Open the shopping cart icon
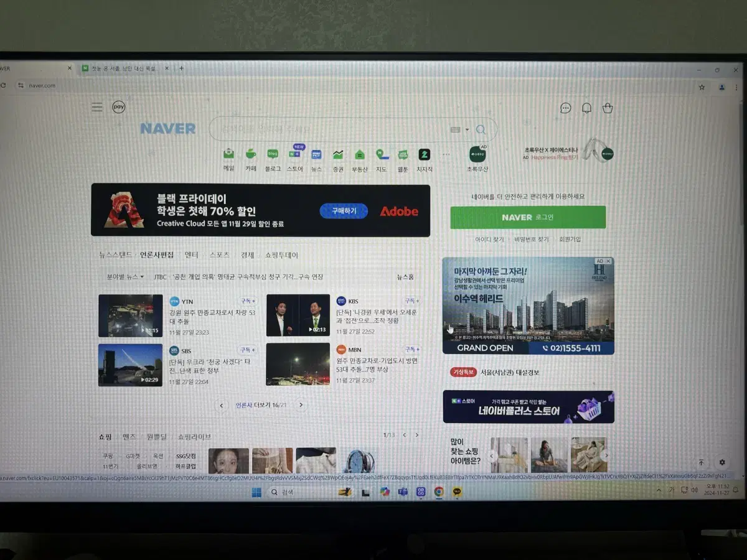Viewport: 747px width, 560px height. [608, 108]
